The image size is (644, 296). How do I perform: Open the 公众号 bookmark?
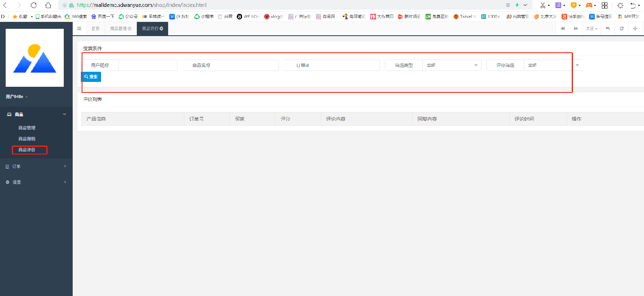[128, 17]
